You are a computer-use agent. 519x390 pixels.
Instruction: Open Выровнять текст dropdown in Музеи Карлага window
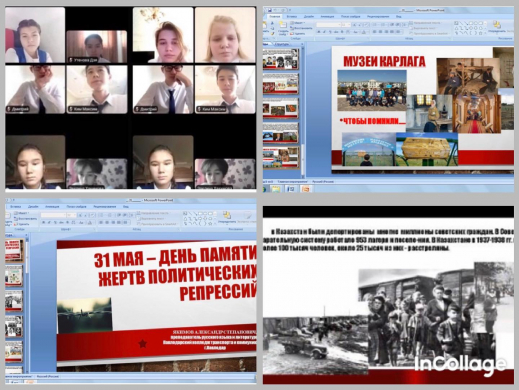click(x=424, y=28)
